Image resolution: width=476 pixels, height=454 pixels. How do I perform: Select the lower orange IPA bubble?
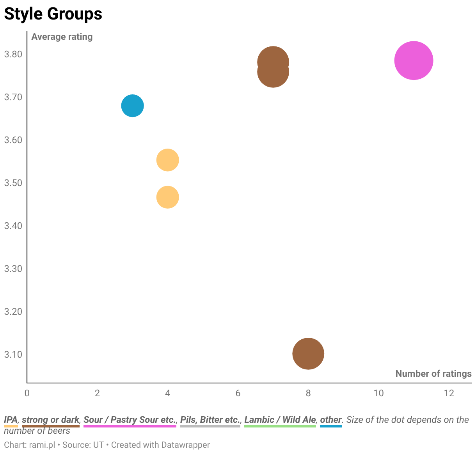click(x=168, y=197)
